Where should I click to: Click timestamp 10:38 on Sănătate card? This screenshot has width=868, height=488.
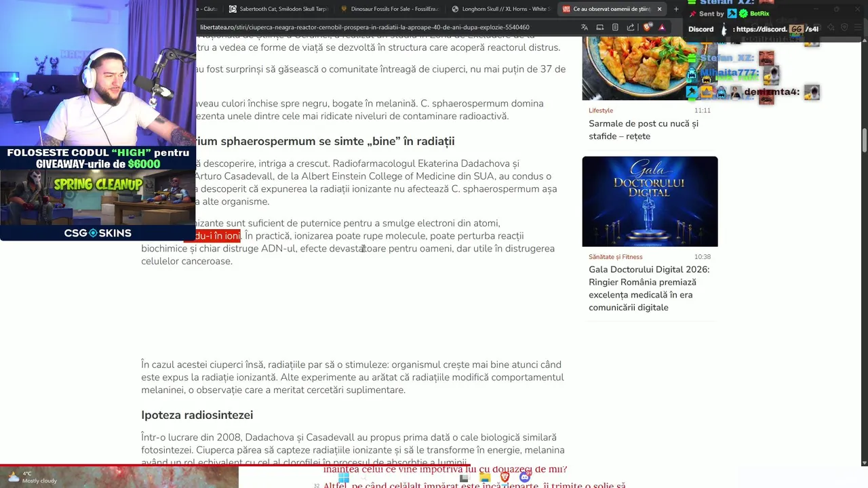(x=703, y=257)
